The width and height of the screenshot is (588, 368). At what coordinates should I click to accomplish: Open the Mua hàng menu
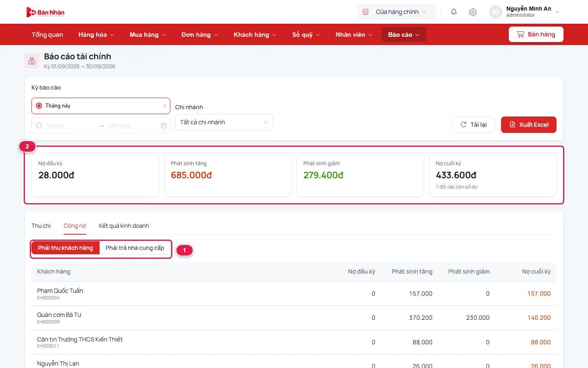148,35
